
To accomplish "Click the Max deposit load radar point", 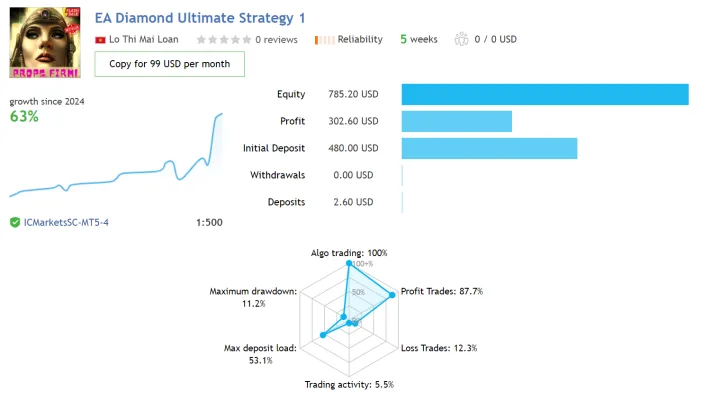I will pos(323,335).
